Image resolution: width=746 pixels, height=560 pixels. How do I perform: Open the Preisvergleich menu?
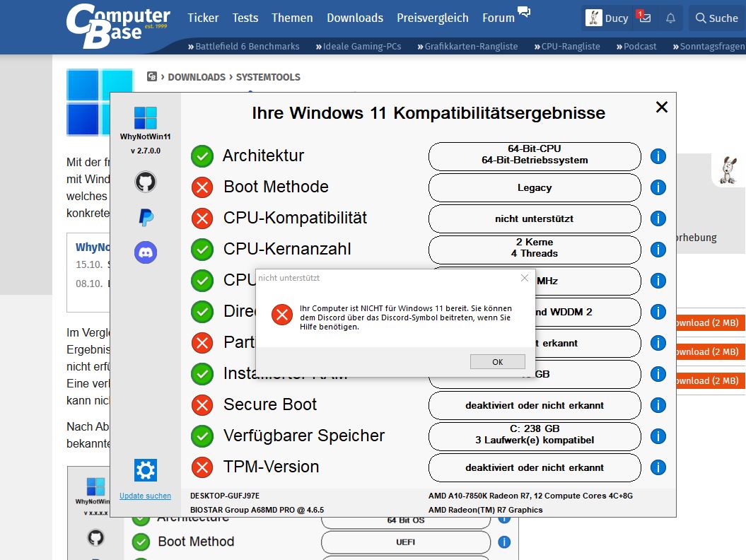tap(433, 18)
